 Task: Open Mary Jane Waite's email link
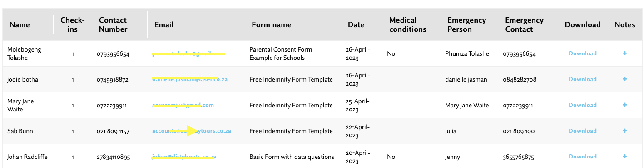tap(183, 105)
